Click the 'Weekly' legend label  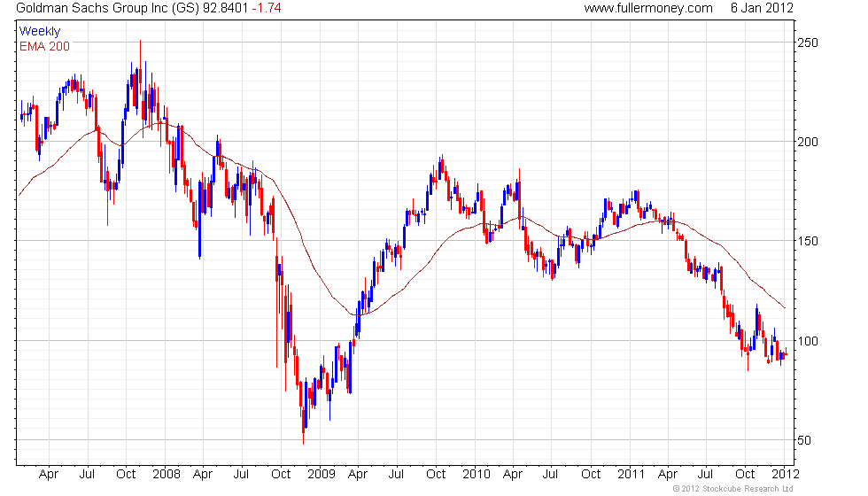(39, 32)
